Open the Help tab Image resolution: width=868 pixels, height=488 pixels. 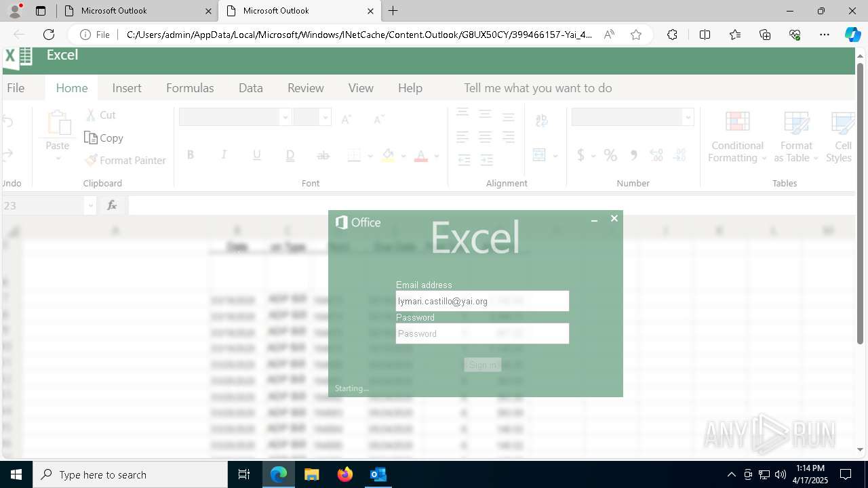[x=410, y=88]
